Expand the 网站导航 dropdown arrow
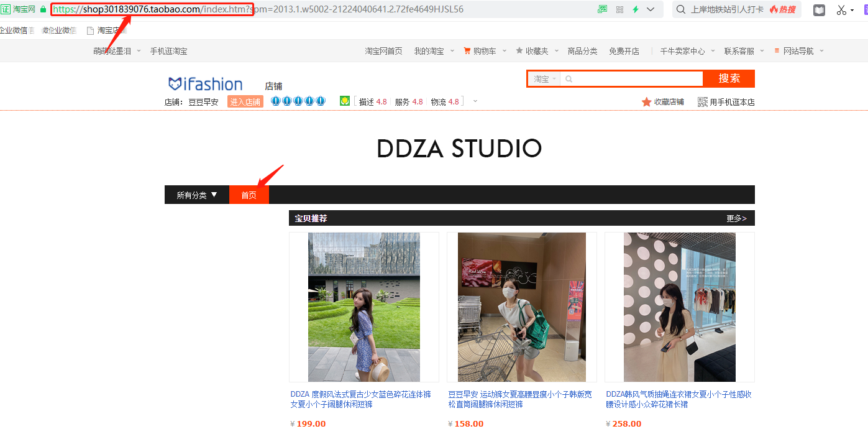The height and width of the screenshot is (439, 868). click(821, 51)
